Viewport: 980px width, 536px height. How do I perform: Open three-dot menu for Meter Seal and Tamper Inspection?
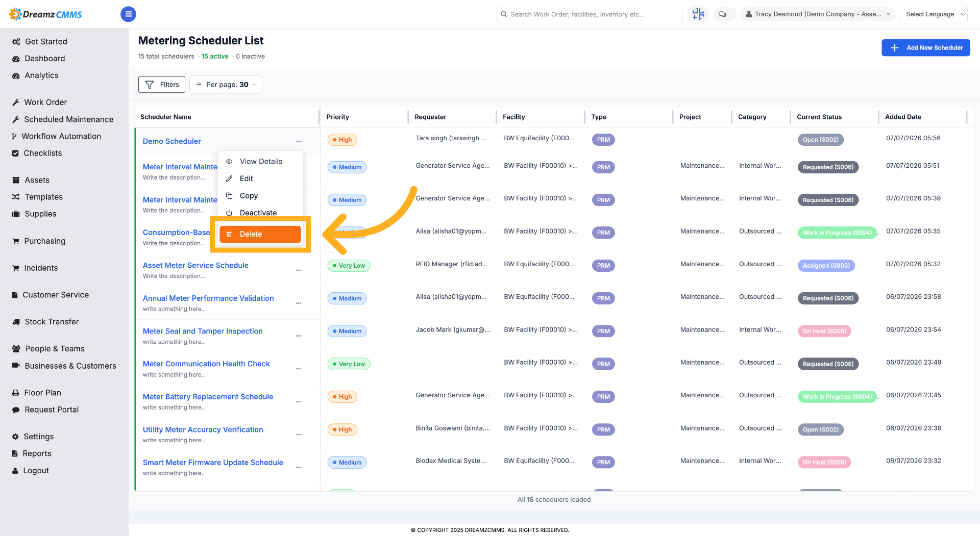point(299,336)
